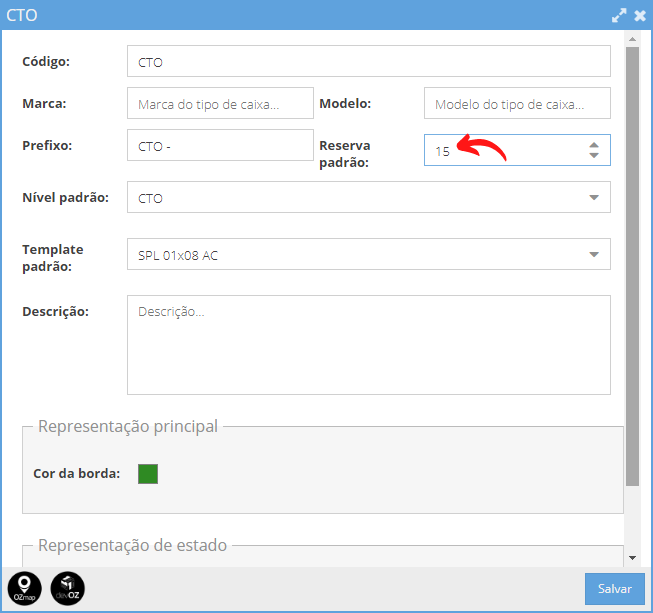Viewport: 653px width, 613px height.
Task: Focus the Marca input field
Action: pyautogui.click(x=220, y=103)
